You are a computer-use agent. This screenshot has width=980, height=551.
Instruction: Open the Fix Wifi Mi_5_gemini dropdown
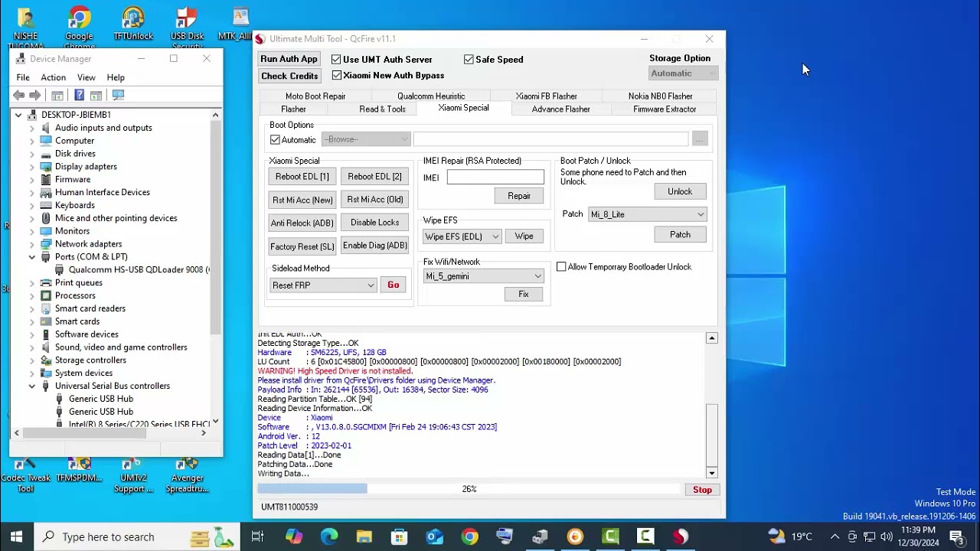[x=483, y=276]
